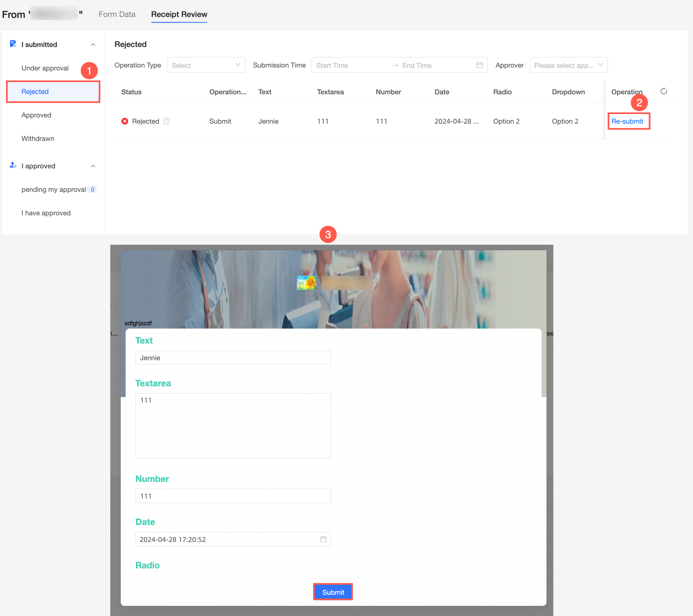This screenshot has height=616, width=693.
Task: Collapse the I submitted section
Action: pos(93,44)
